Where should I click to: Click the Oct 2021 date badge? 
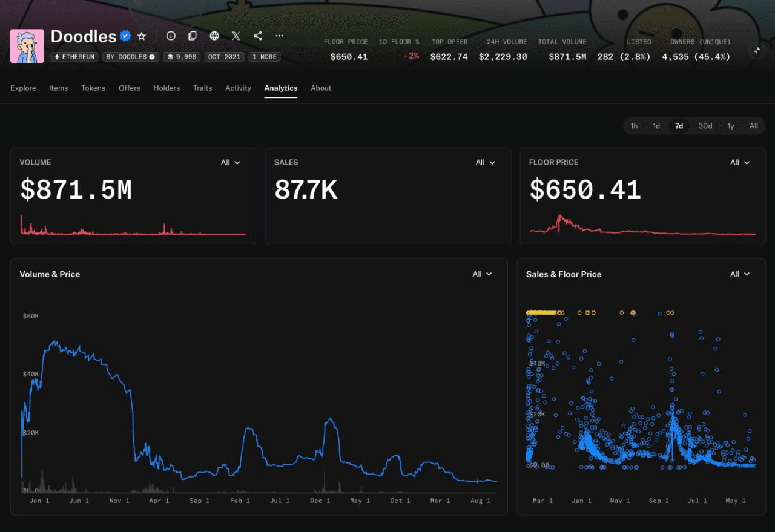pos(224,57)
